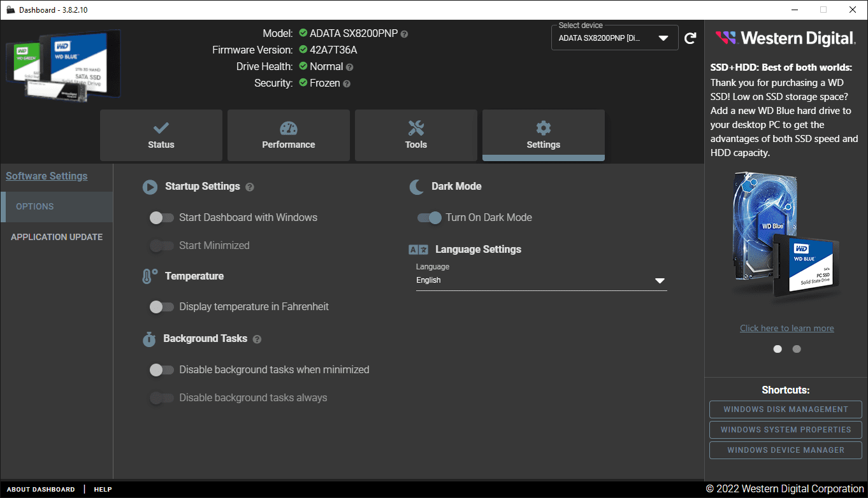Click the Background Tasks stopwatch icon

tap(149, 339)
